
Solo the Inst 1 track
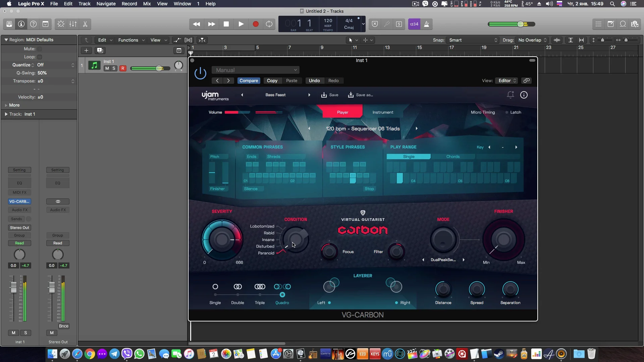point(114,68)
